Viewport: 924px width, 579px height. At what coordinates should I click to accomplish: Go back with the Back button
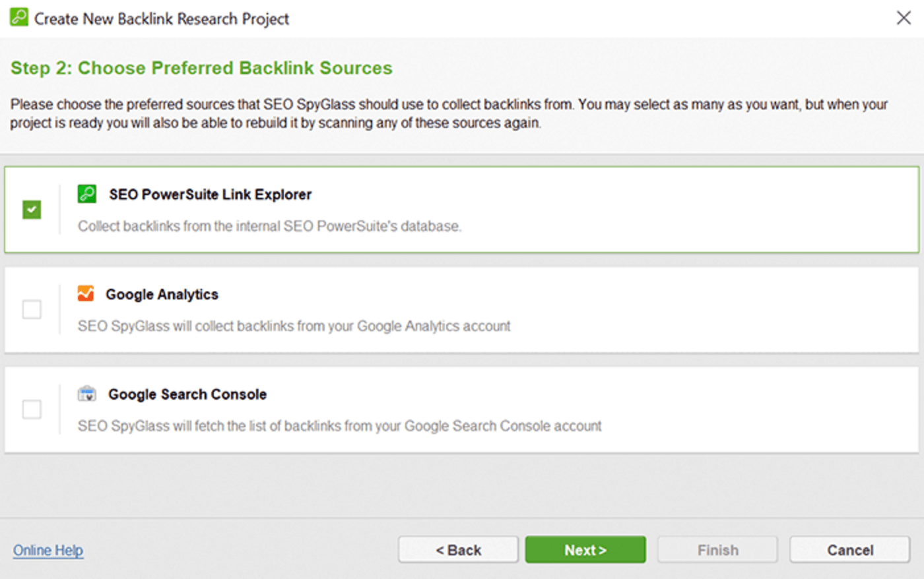pyautogui.click(x=458, y=550)
